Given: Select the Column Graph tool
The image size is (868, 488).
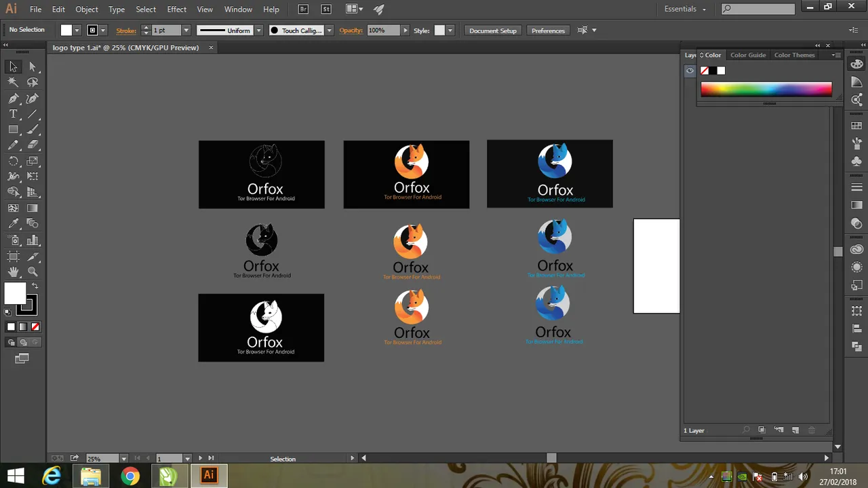Looking at the screenshot, I should 33,240.
